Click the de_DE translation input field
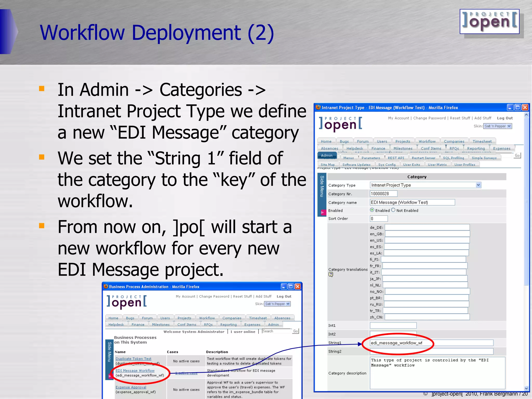Screen dimensions: 532x399 [427, 227]
